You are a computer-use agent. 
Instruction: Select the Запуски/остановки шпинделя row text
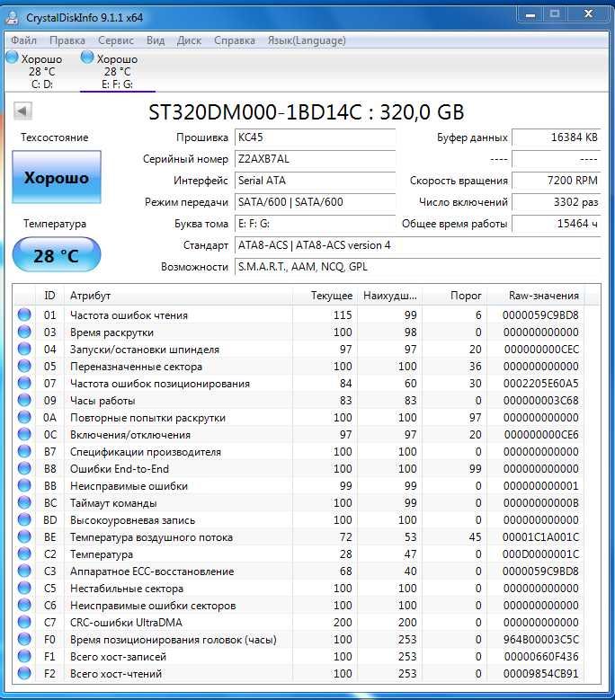(x=145, y=350)
